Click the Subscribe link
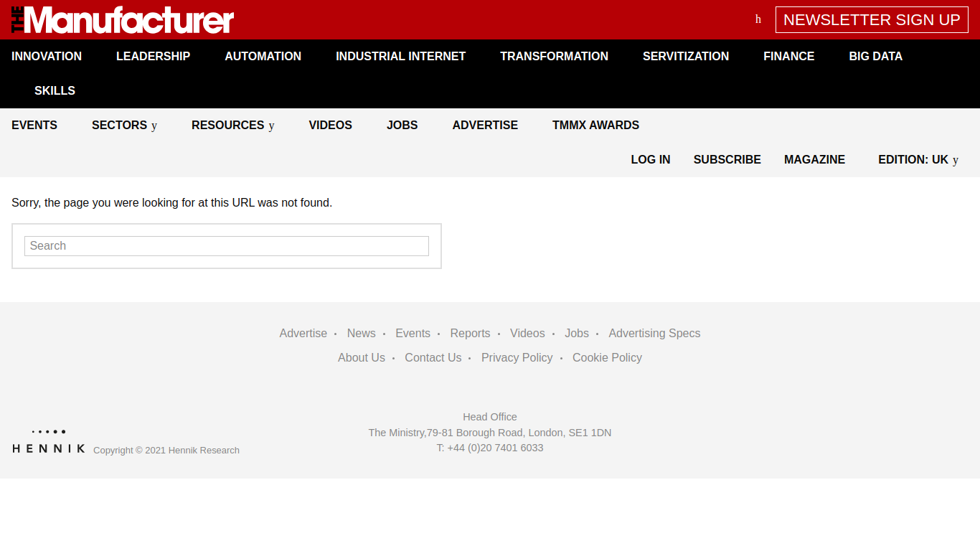The height and width of the screenshot is (551, 980). [x=727, y=159]
